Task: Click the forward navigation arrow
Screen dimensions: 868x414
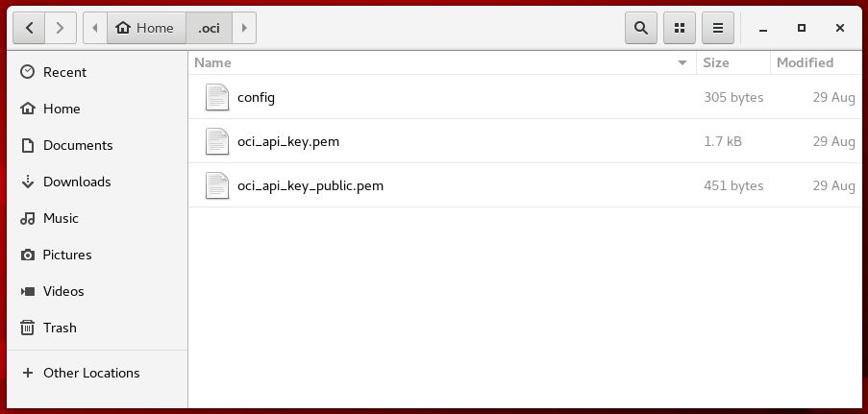Action: coord(60,28)
